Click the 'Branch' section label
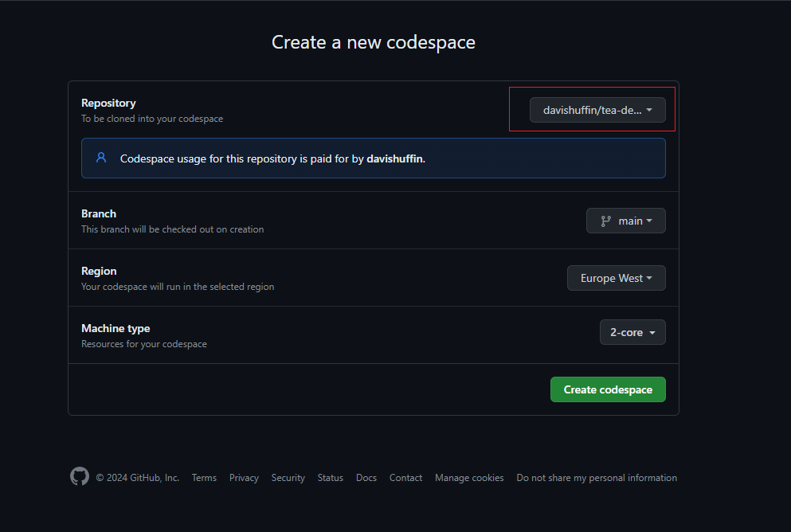The width and height of the screenshot is (791, 532). 99,213
